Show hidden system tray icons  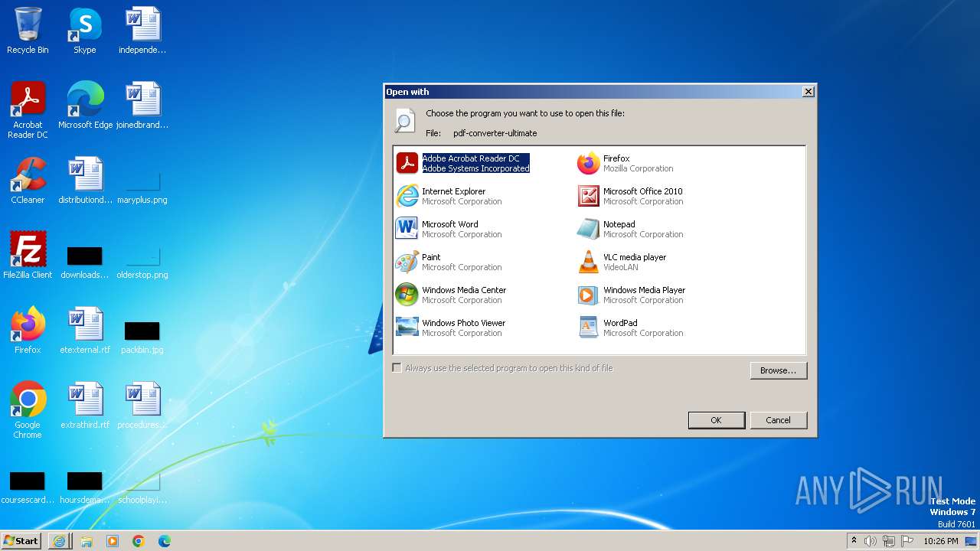854,540
